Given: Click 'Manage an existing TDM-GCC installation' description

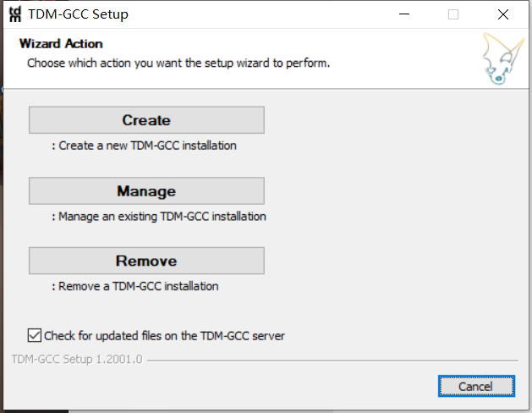Looking at the screenshot, I should click(159, 217).
